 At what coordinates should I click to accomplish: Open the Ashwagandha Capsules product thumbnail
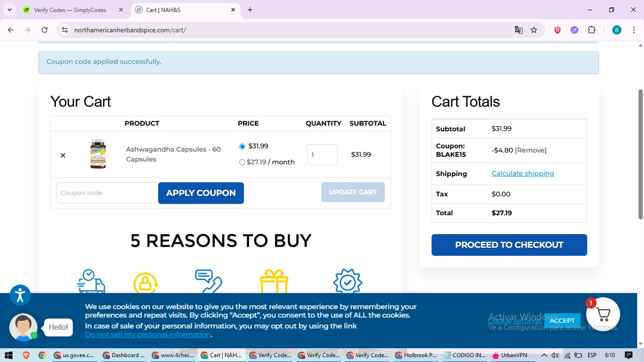pos(98,154)
